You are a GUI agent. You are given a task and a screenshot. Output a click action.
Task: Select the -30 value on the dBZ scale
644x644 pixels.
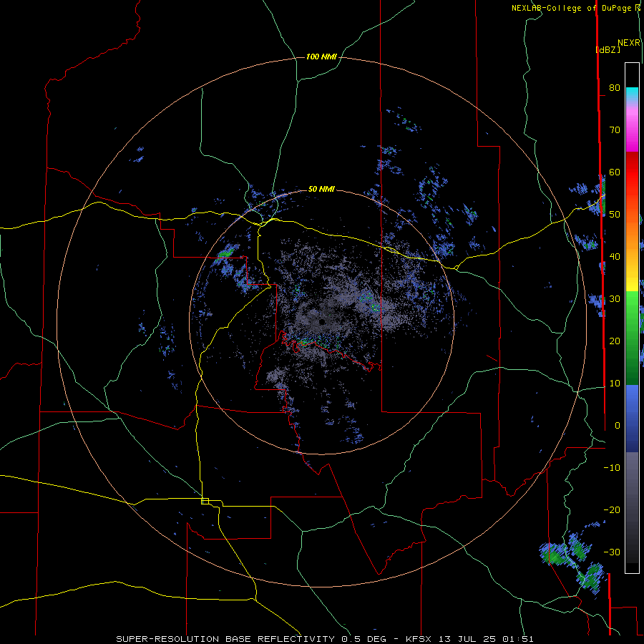[x=612, y=552]
